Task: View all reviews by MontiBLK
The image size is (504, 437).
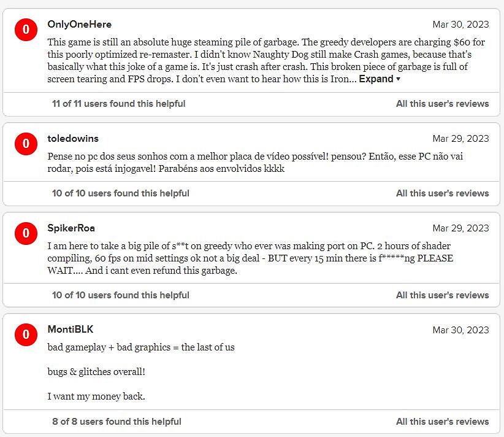Action: pyautogui.click(x=442, y=422)
